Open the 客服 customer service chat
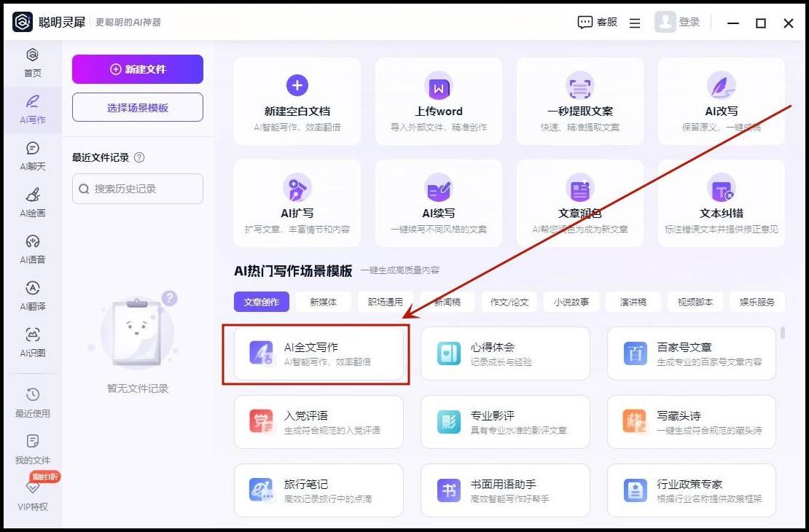809x532 pixels. click(598, 23)
